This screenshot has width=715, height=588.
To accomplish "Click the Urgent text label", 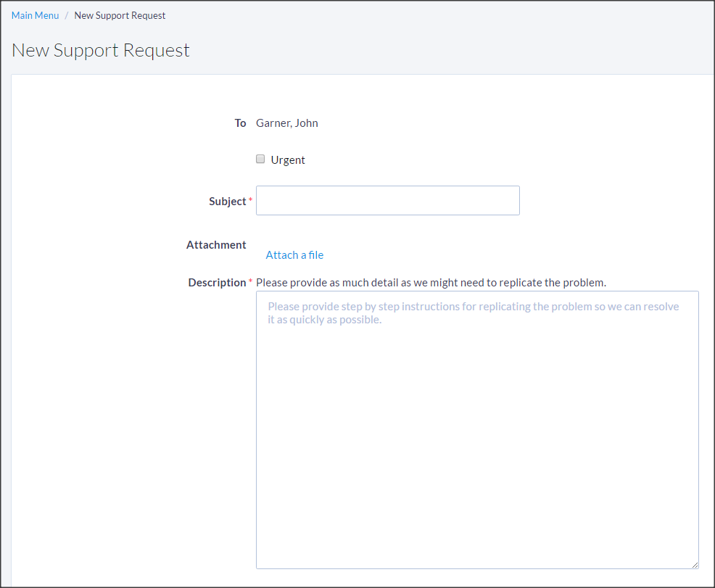I will pos(288,159).
